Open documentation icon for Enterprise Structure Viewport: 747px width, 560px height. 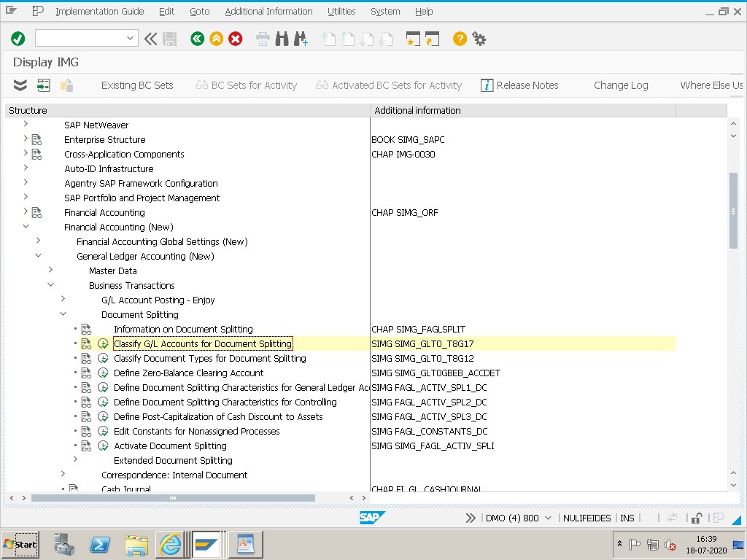click(x=36, y=139)
